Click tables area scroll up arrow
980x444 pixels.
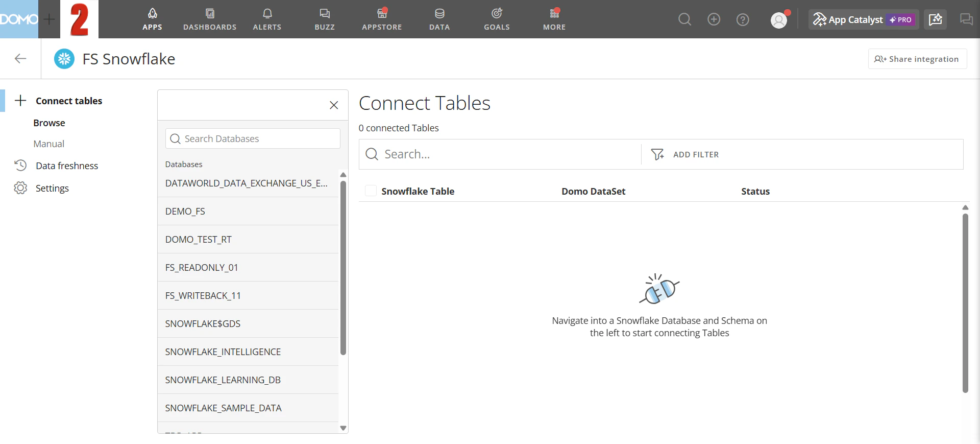[965, 207]
